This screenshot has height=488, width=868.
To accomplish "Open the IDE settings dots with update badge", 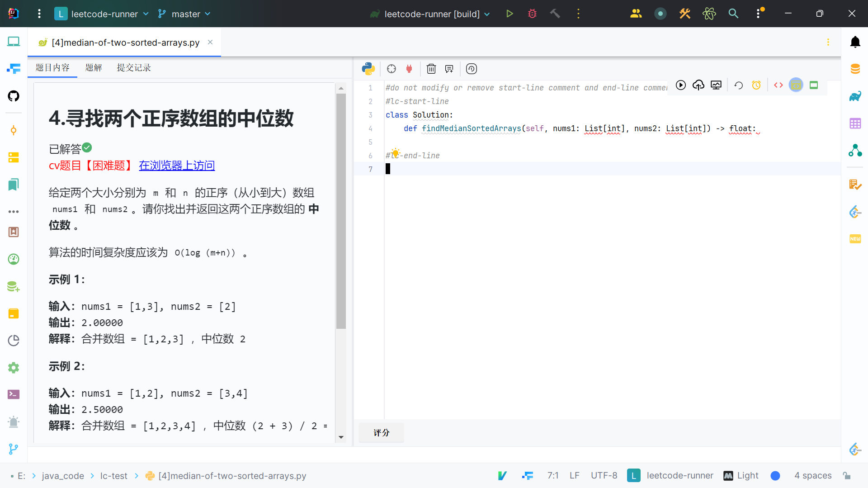I will tap(759, 14).
